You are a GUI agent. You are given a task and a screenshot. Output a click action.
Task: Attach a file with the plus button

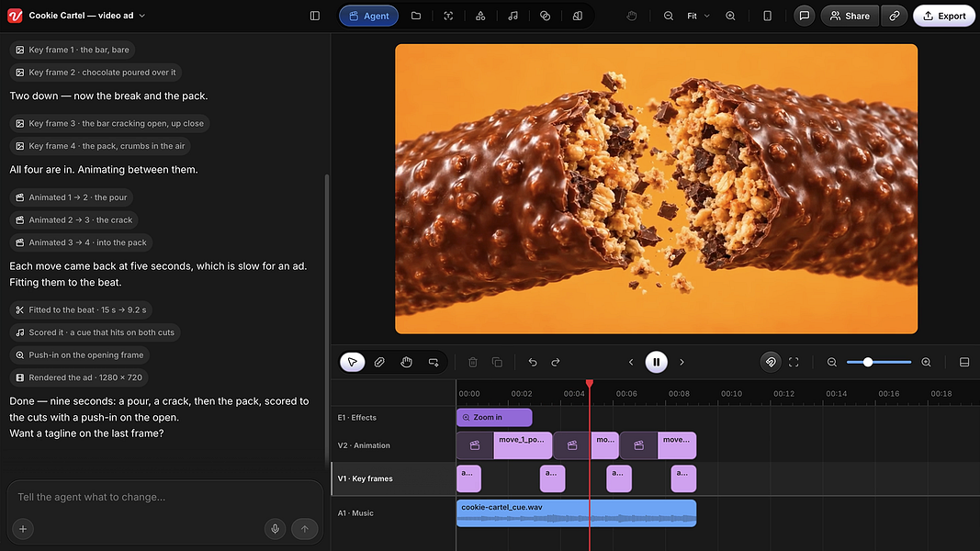coord(23,529)
